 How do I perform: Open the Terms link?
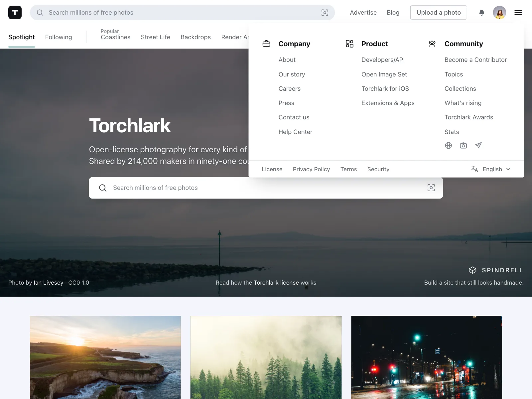(x=348, y=169)
